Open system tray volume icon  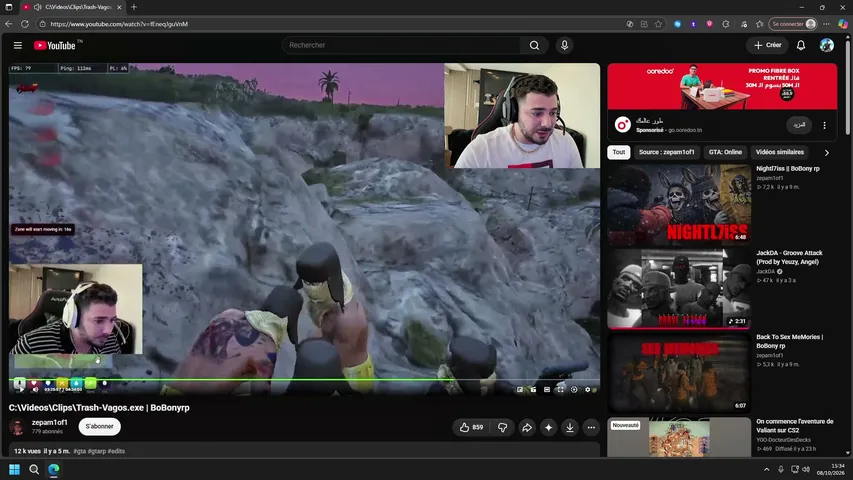[x=806, y=469]
